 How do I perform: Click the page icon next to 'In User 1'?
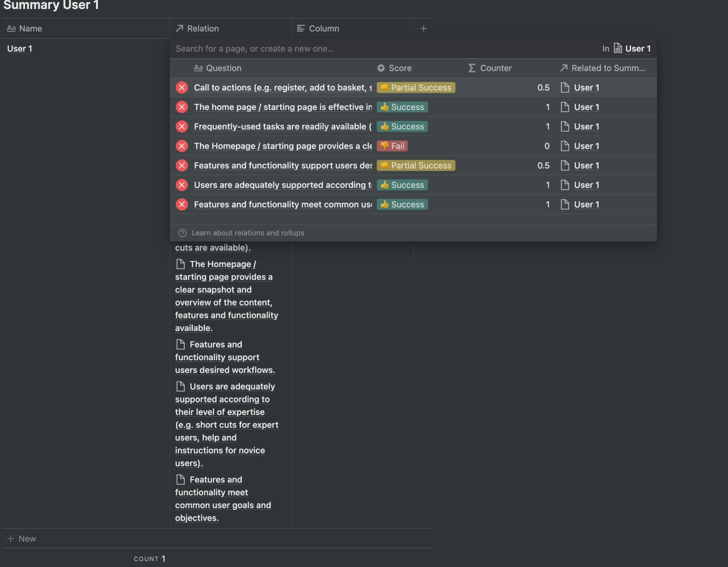618,48
